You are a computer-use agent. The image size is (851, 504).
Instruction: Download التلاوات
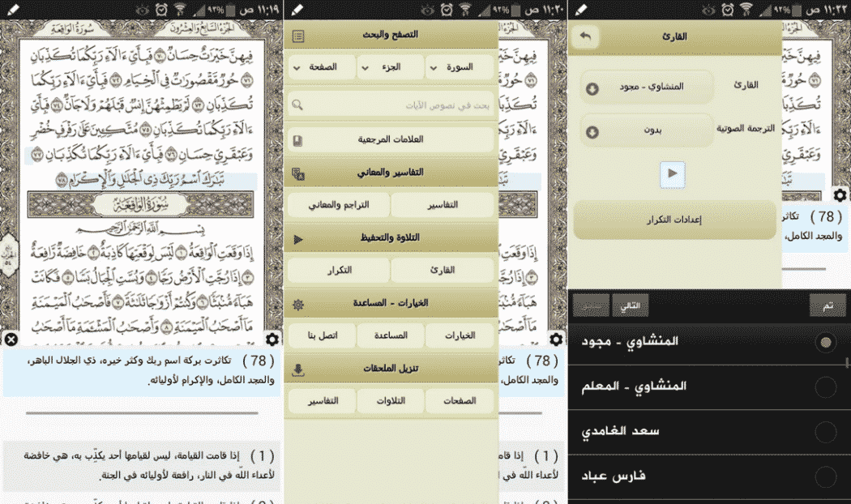[x=390, y=401]
